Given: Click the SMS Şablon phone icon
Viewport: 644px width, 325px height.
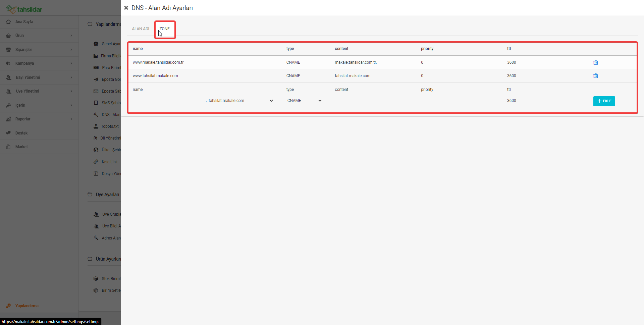Looking at the screenshot, I should pyautogui.click(x=96, y=103).
